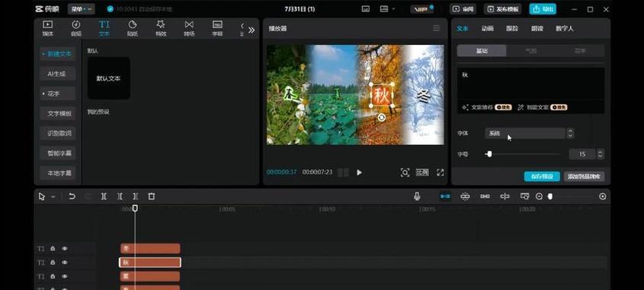Open the 特效 effects panel
Screen dimensions: 644x290
(161, 28)
